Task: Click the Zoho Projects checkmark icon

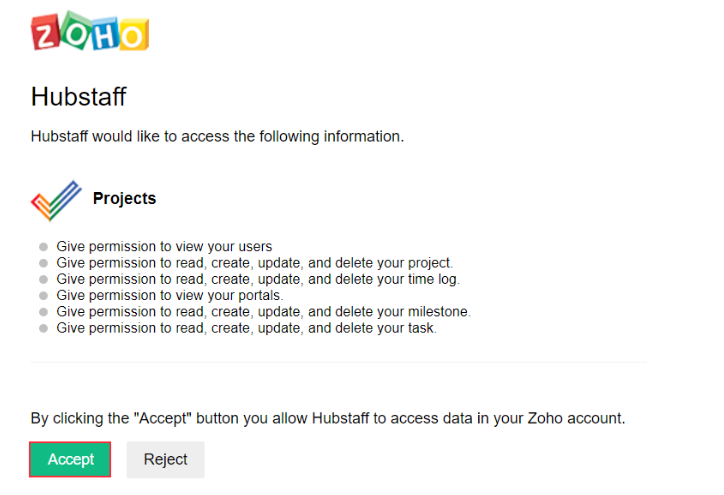Action: click(x=56, y=200)
